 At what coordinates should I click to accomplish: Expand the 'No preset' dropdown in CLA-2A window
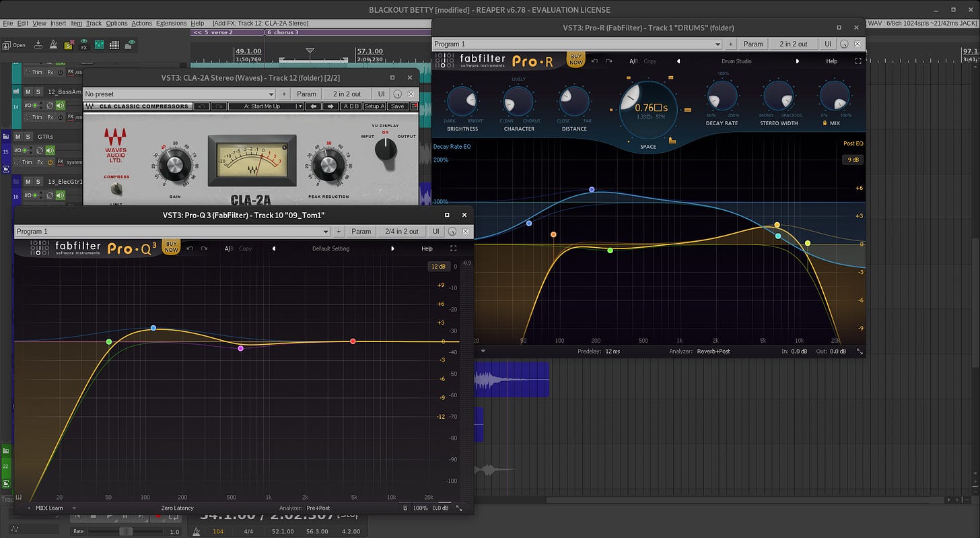[180, 94]
